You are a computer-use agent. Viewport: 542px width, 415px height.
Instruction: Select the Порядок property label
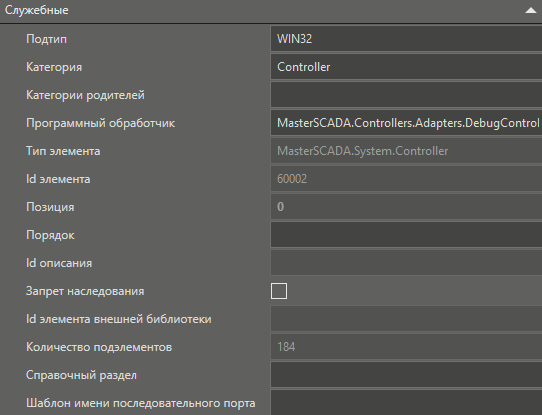click(x=50, y=235)
